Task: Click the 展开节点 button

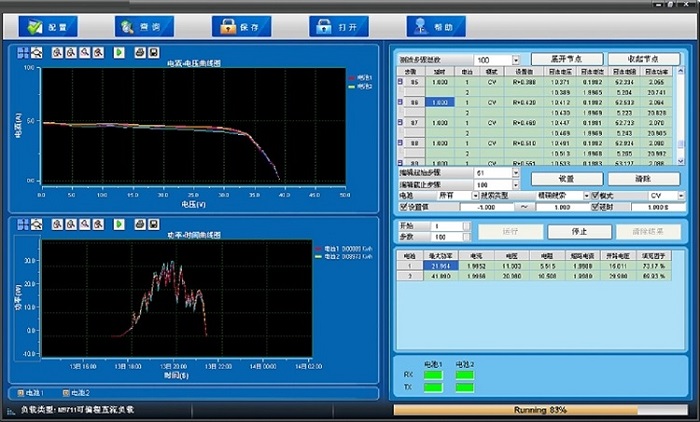Action: click(566, 60)
